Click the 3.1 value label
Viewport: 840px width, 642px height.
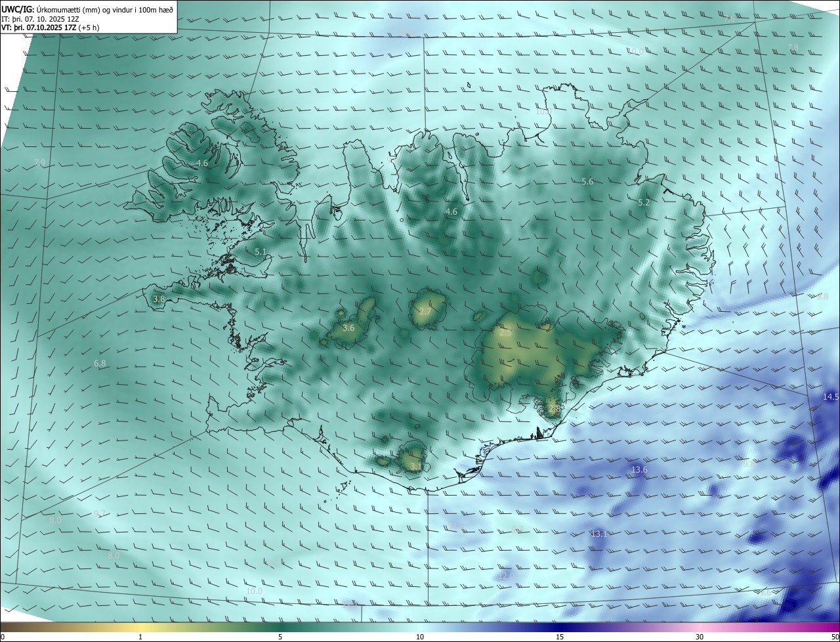point(416,466)
